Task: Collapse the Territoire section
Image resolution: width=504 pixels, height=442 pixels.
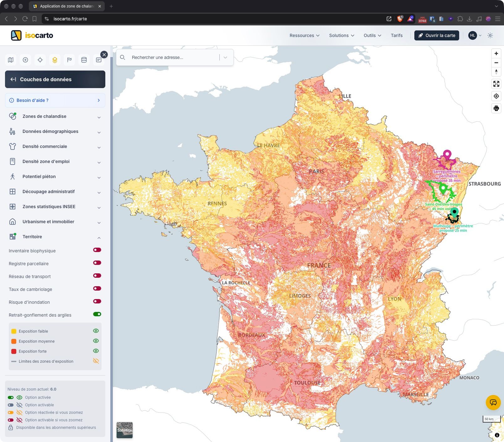Action: tap(55, 237)
